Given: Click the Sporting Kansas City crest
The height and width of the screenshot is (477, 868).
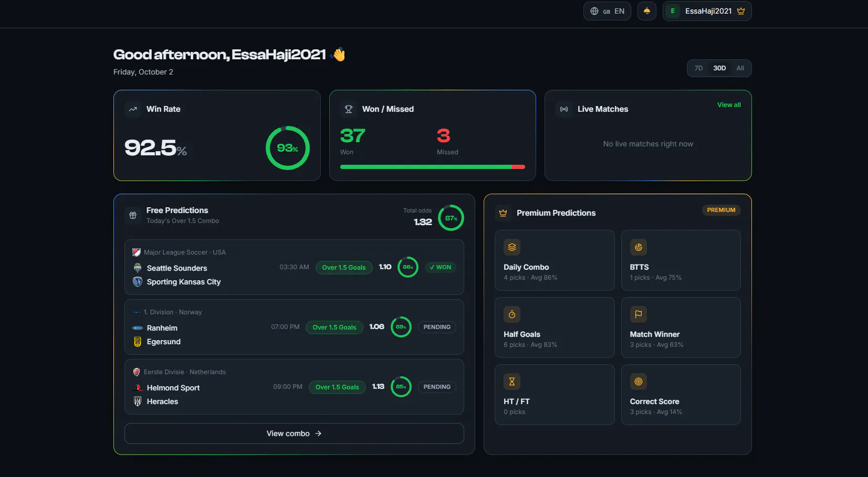Looking at the screenshot, I should click(138, 282).
